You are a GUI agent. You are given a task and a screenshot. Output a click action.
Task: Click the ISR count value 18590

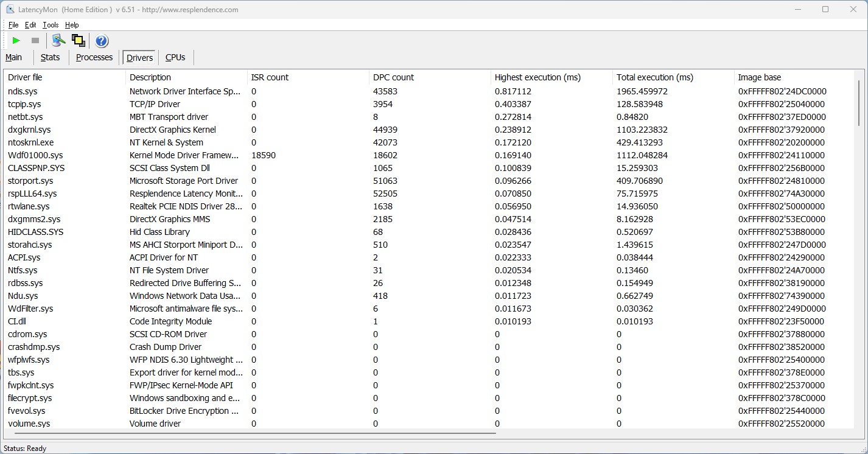click(x=264, y=155)
